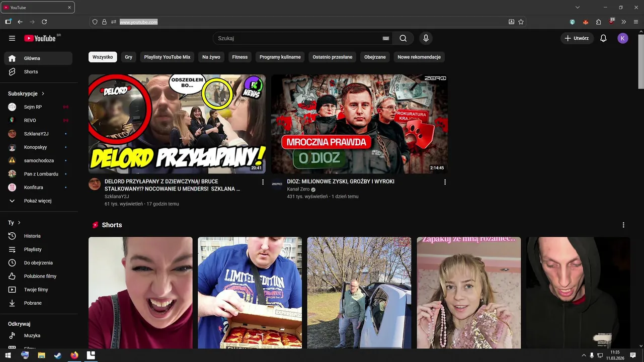Open the account avatar menu 'K'

[x=623, y=38]
